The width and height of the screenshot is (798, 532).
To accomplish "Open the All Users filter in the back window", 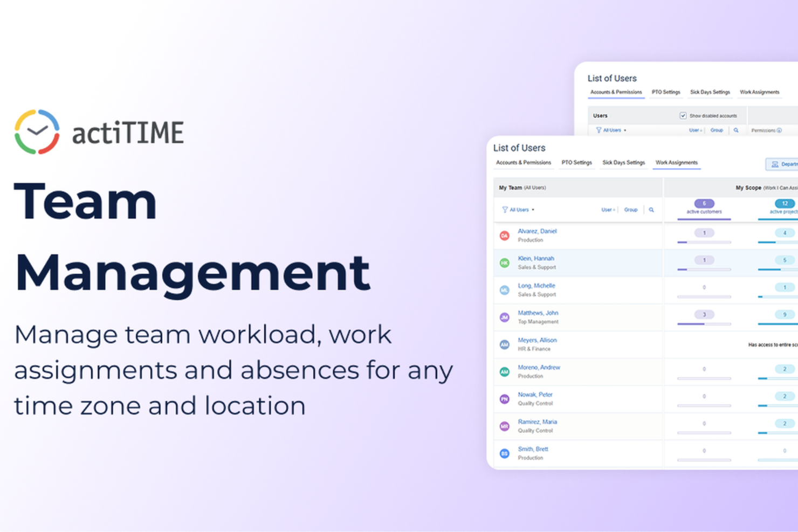I will [x=611, y=130].
